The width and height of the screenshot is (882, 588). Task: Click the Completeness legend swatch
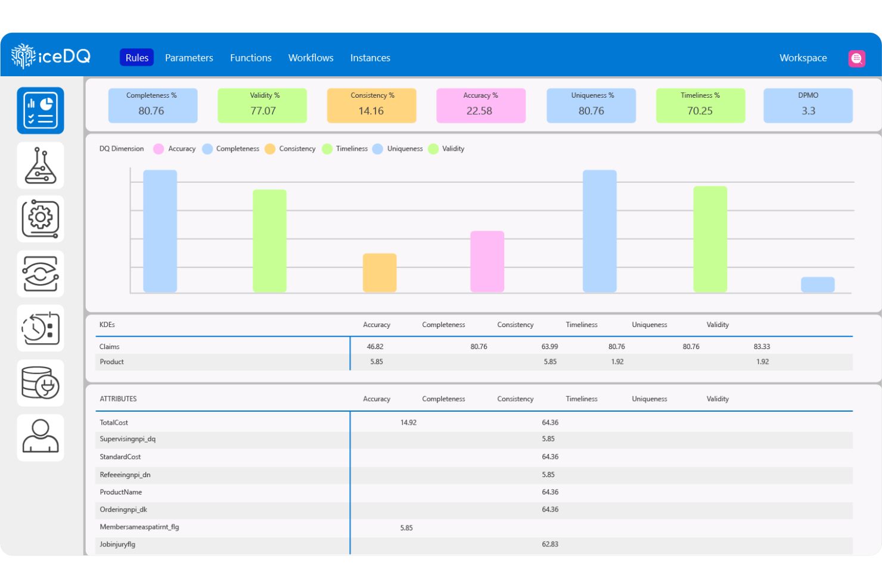pyautogui.click(x=207, y=149)
